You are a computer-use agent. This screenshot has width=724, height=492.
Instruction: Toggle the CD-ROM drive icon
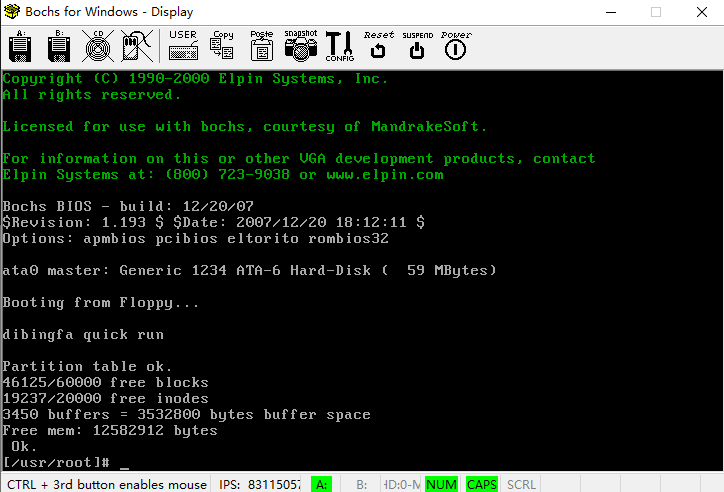tap(98, 46)
